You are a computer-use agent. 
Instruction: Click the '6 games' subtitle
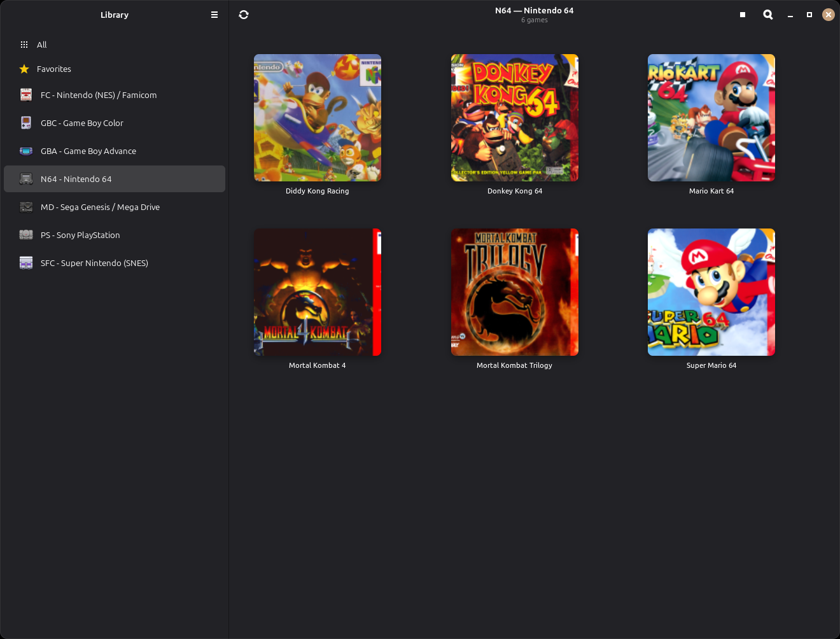pos(535,20)
